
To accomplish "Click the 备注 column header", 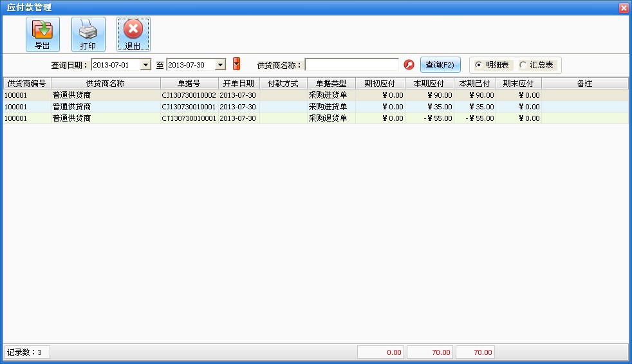I will [x=584, y=84].
